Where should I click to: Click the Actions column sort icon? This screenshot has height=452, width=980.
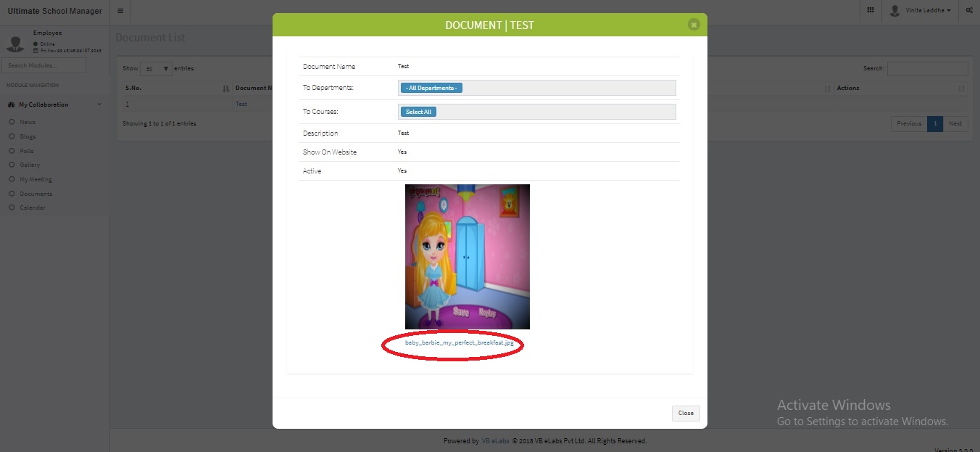point(961,89)
